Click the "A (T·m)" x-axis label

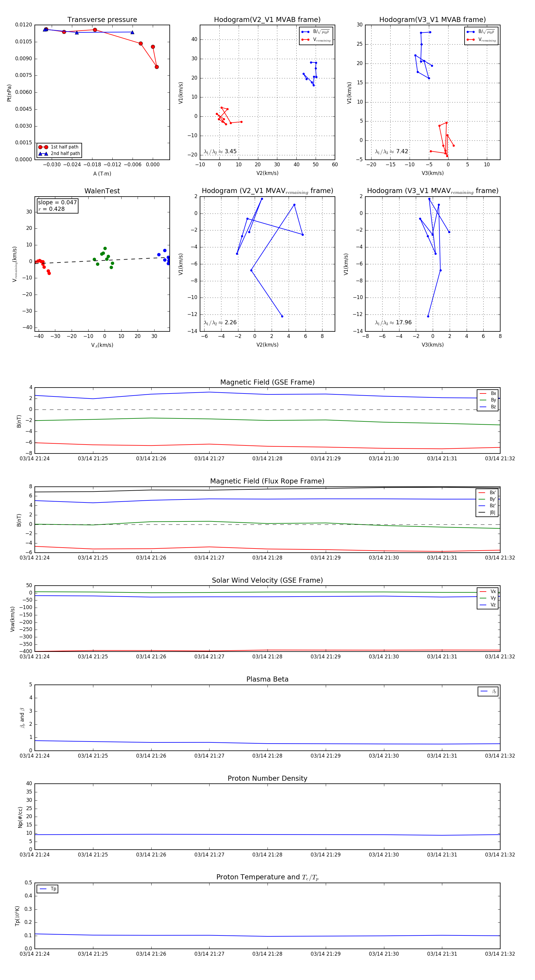click(x=102, y=174)
